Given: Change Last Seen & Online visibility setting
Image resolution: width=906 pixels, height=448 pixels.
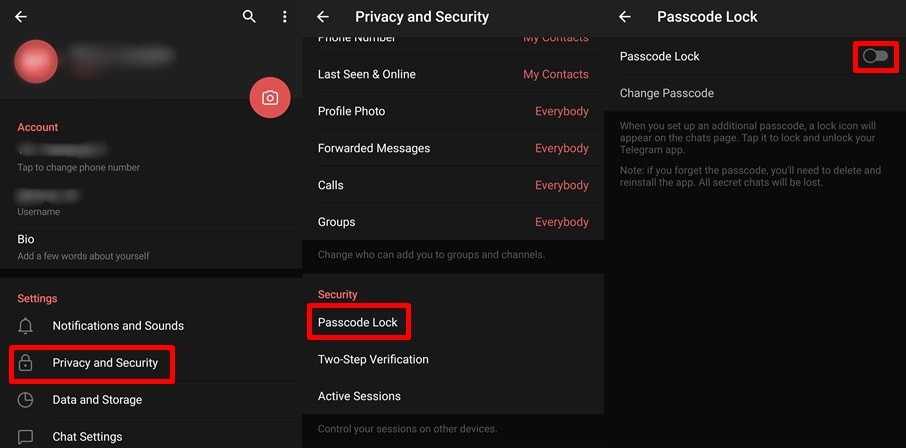Looking at the screenshot, I should 555,74.
